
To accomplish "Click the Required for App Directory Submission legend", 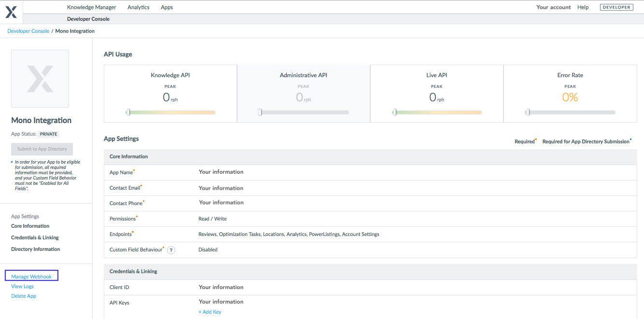I will point(587,141).
